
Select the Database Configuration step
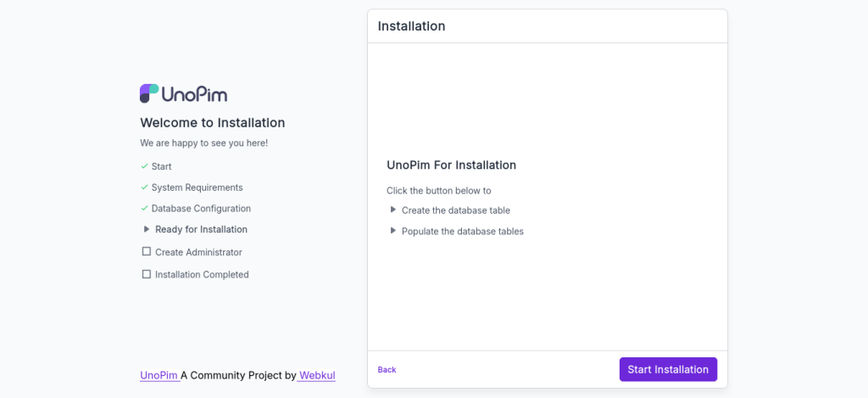201,209
